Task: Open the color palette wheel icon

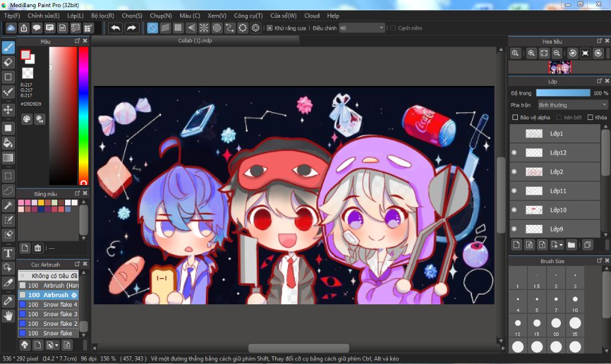Action: point(26,119)
